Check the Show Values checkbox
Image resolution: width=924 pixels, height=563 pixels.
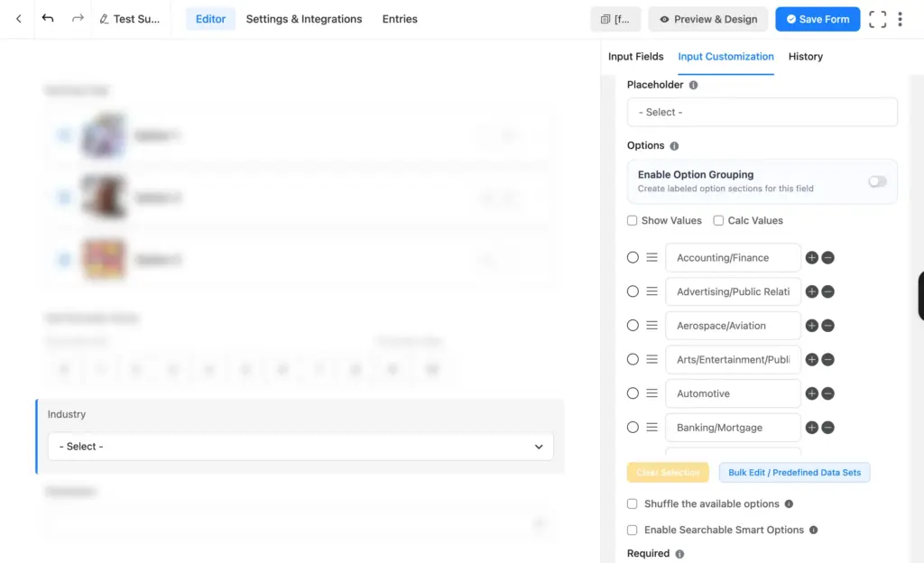632,220
